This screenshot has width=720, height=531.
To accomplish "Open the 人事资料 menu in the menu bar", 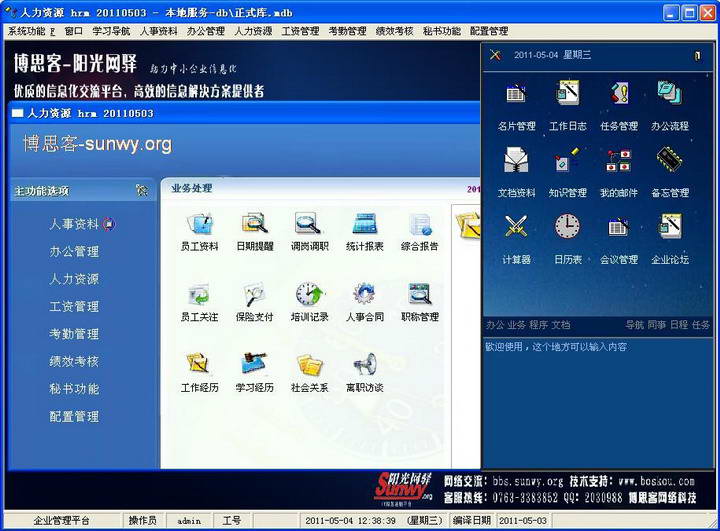I will click(x=158, y=31).
